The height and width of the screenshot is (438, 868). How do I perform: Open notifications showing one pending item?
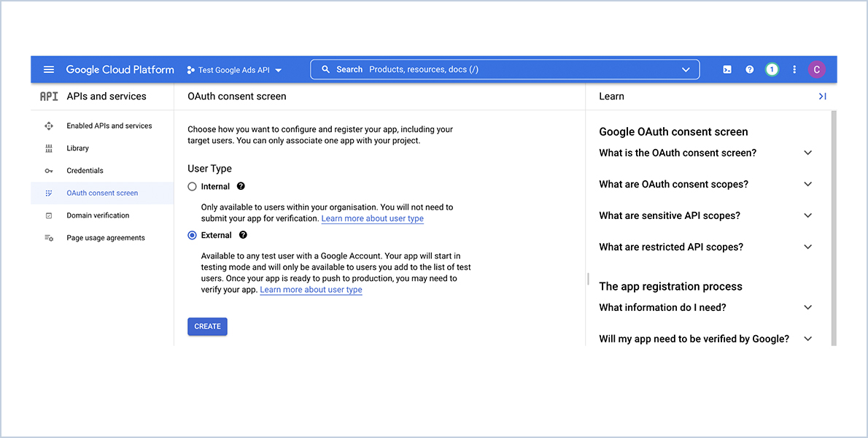pyautogui.click(x=772, y=69)
